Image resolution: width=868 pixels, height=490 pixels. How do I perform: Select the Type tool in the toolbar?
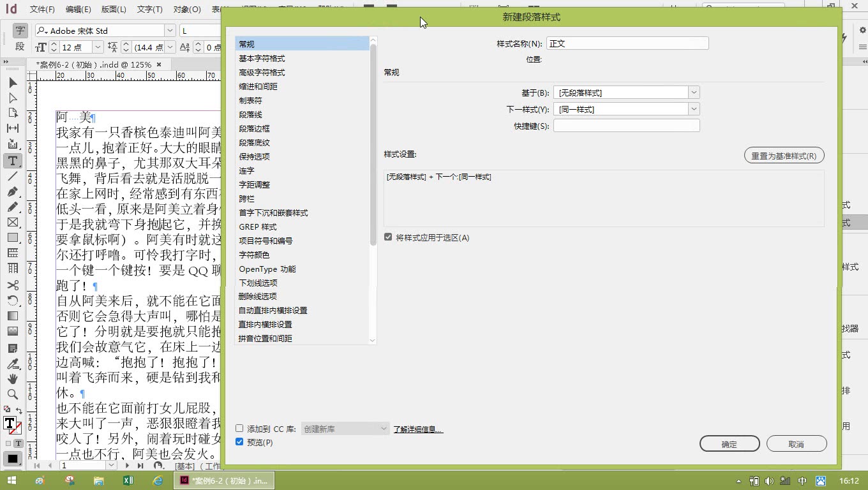click(x=12, y=161)
